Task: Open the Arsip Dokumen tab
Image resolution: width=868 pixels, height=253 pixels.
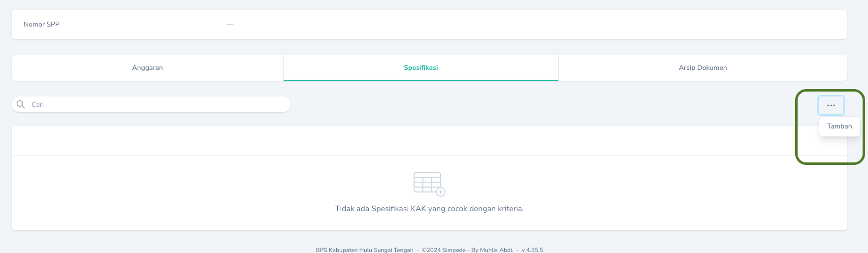Action: click(703, 68)
